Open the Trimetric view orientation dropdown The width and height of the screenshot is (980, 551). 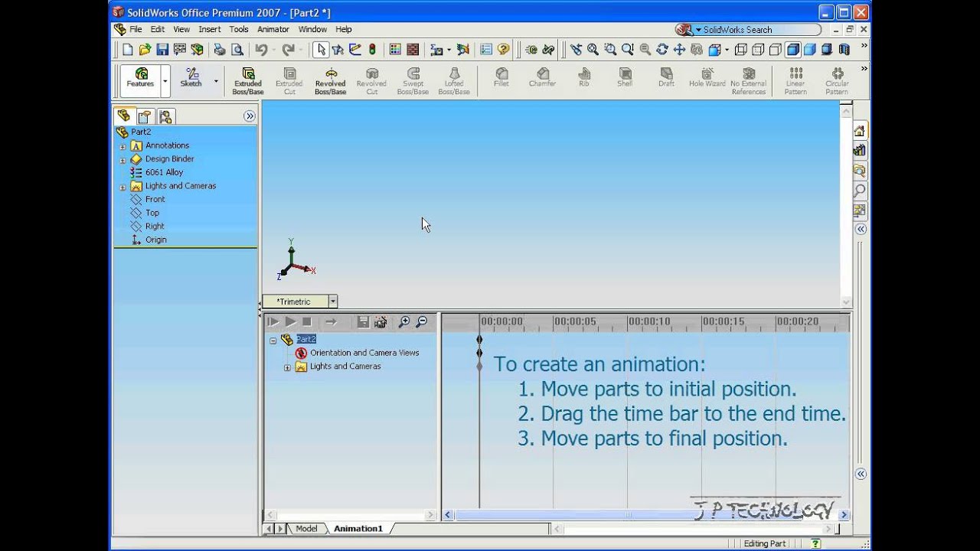(x=332, y=302)
